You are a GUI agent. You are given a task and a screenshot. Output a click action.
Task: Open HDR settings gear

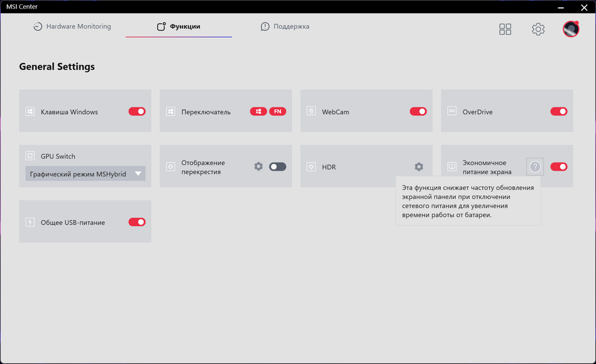419,166
